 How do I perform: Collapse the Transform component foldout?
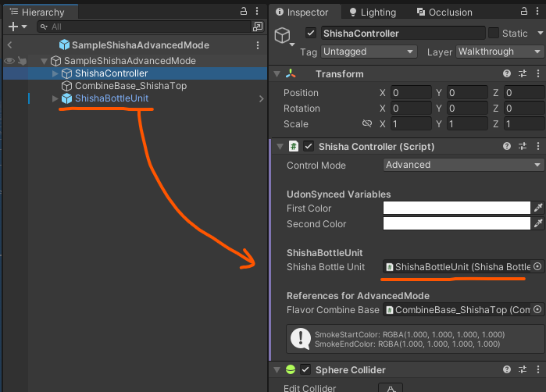coord(277,74)
